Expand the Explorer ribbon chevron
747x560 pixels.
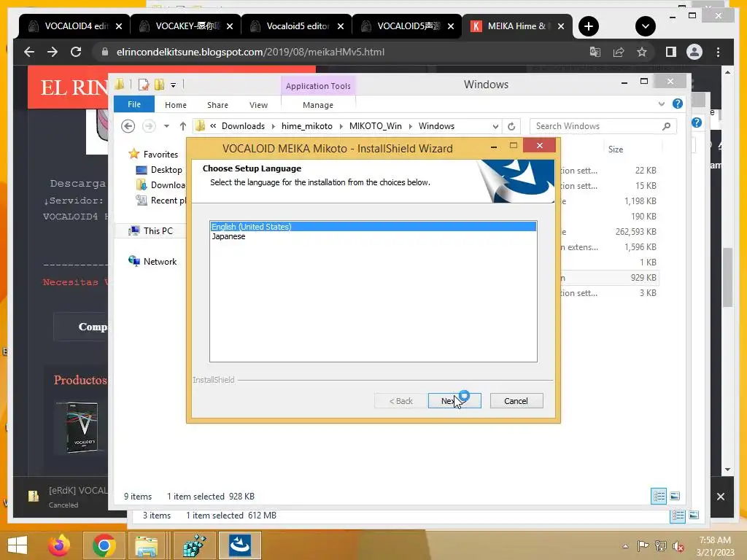661,104
